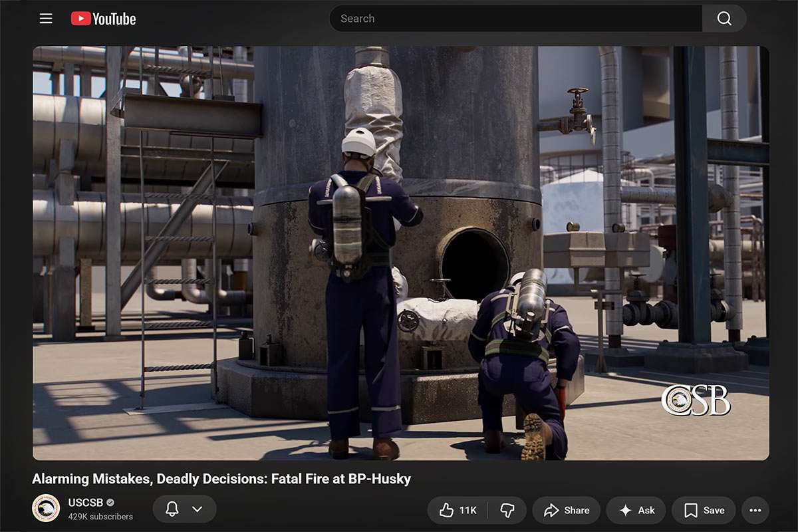Toggle notification bell for USCSB
The height and width of the screenshot is (532, 798).
point(172,509)
